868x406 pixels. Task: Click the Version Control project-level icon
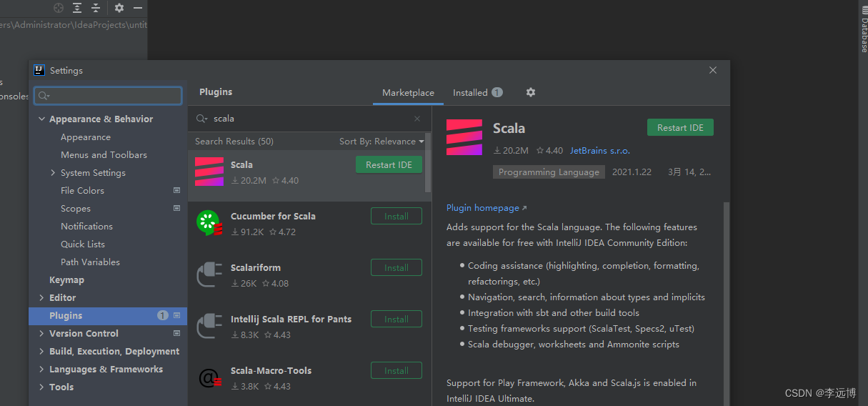pyautogui.click(x=176, y=333)
